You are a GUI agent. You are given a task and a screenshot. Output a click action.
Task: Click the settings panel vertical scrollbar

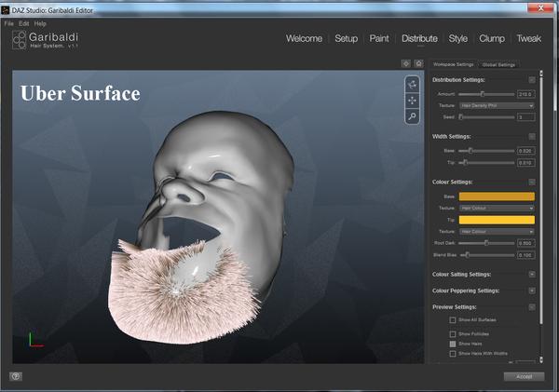click(x=541, y=199)
